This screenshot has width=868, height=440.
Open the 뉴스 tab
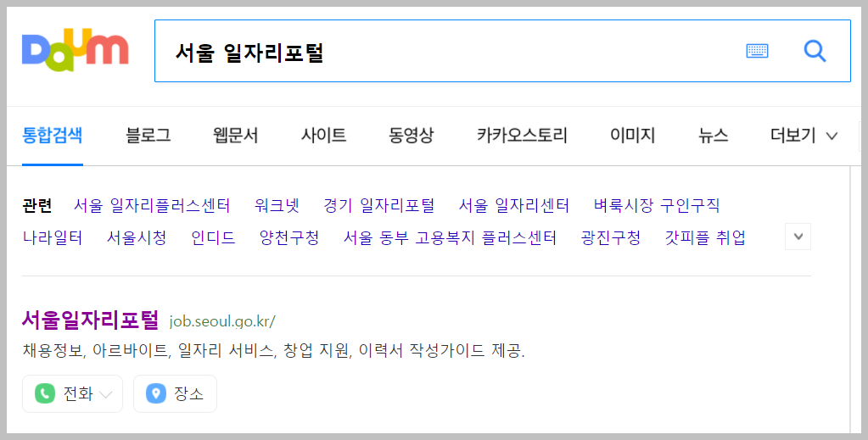[x=713, y=135]
